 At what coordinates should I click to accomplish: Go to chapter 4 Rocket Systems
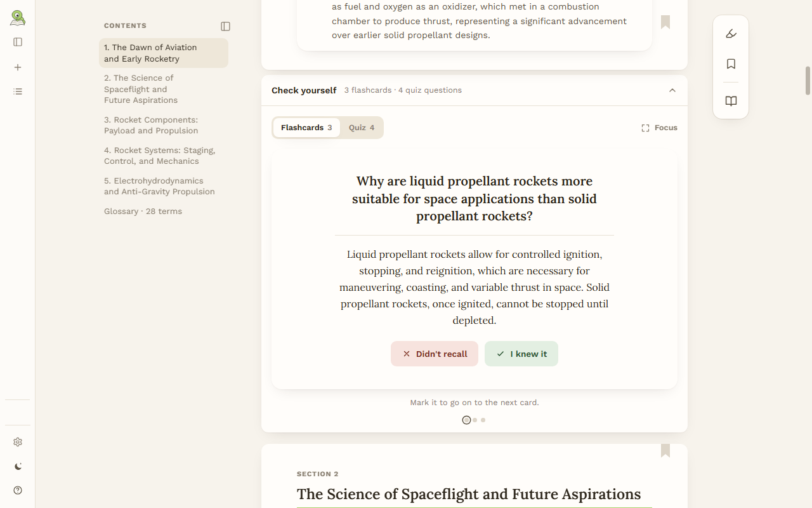click(x=164, y=156)
